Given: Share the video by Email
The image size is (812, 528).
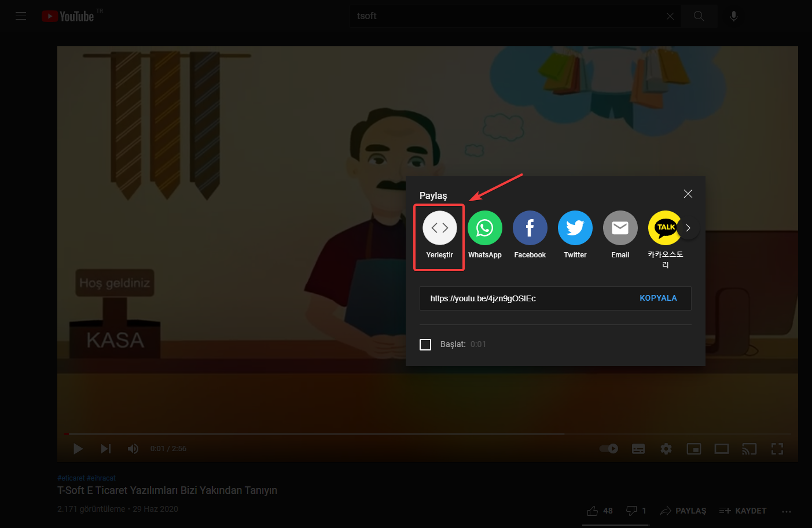Looking at the screenshot, I should 620,235.
